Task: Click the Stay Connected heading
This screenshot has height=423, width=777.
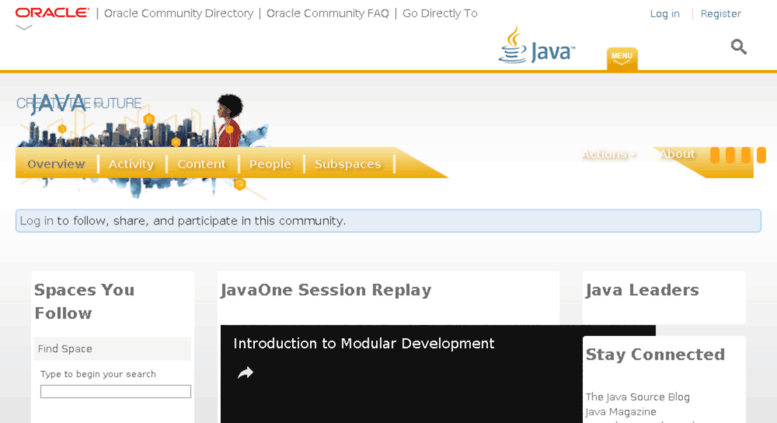Action: 655,355
